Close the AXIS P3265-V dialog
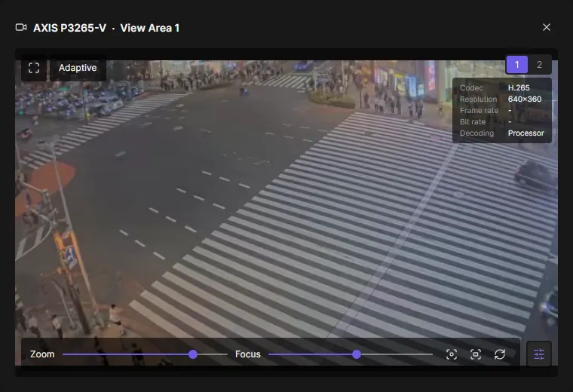The height and width of the screenshot is (392, 573). point(547,27)
